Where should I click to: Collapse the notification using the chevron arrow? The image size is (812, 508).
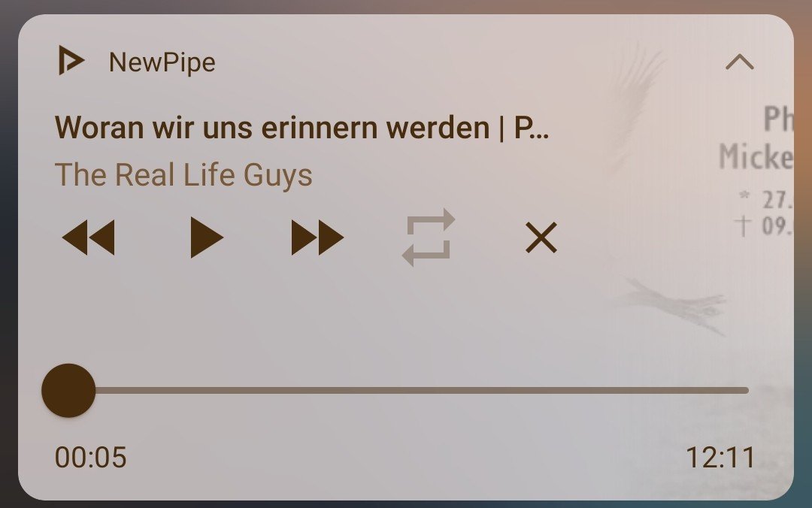pos(740,62)
